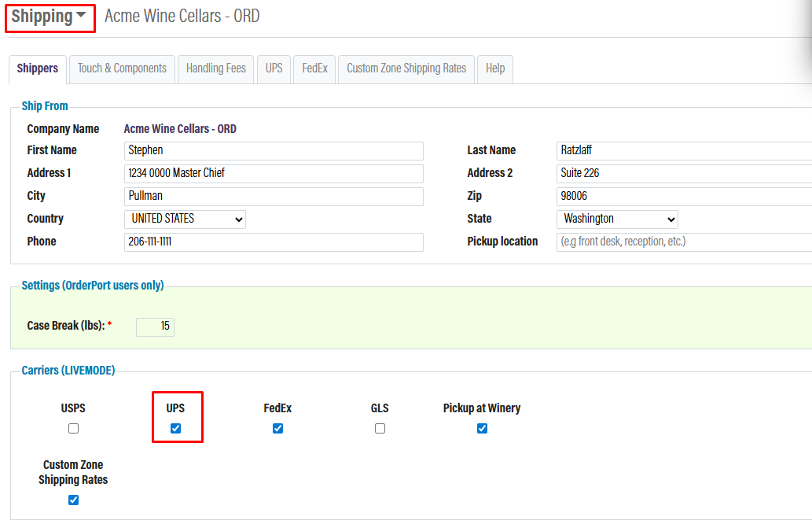Screen dimensions: 812x524
Task: Click the Case Break (lbs) value field
Action: [156, 327]
